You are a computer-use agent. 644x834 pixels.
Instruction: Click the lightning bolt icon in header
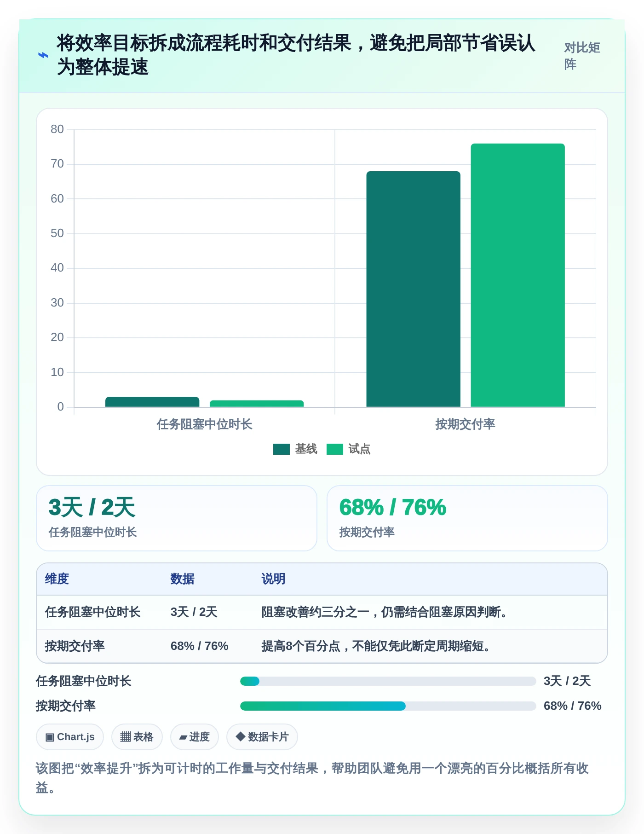click(43, 56)
